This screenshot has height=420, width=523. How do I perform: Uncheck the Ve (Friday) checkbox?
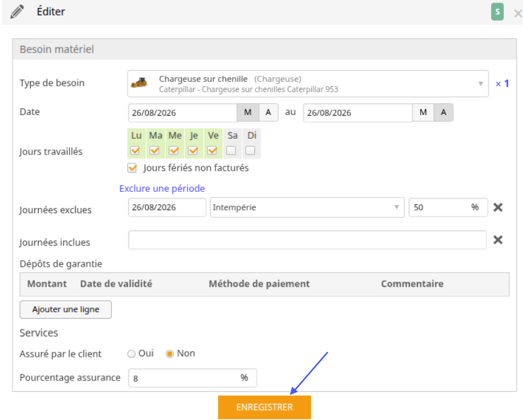click(x=212, y=151)
